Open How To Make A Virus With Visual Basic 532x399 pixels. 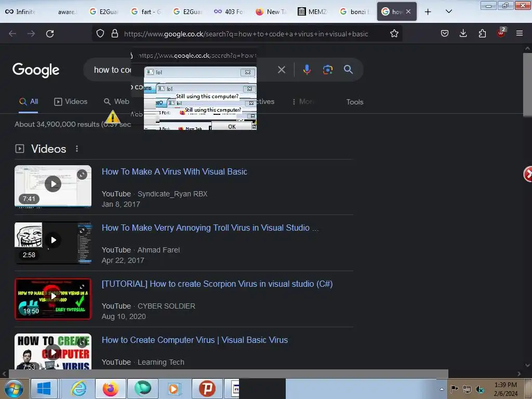[x=175, y=171]
